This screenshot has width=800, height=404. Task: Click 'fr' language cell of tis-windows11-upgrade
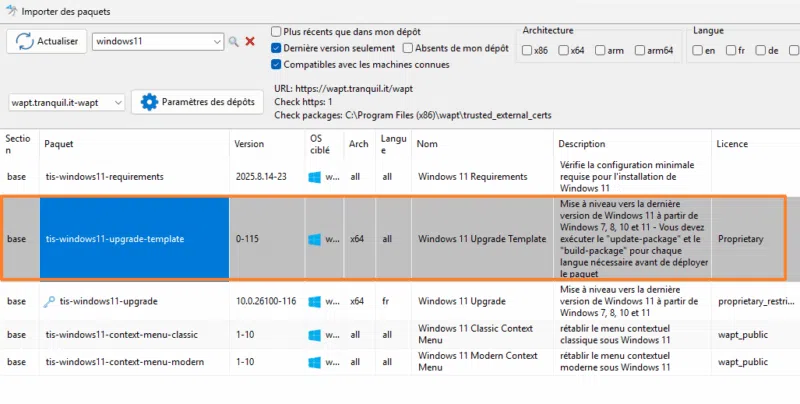click(x=385, y=301)
